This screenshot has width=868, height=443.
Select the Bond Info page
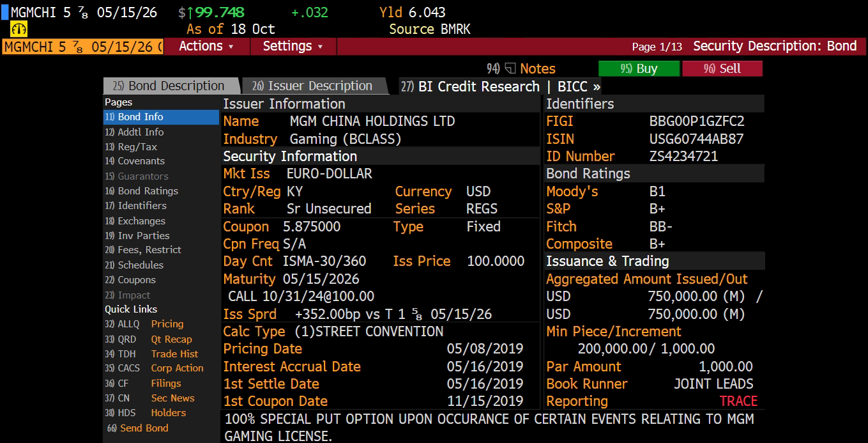161,117
